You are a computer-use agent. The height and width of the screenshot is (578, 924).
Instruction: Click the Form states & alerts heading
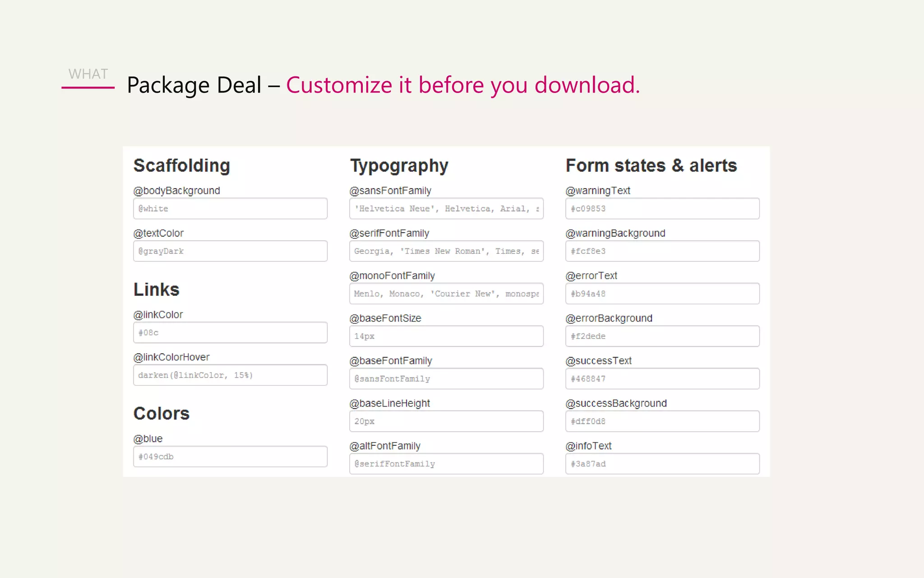coord(651,166)
